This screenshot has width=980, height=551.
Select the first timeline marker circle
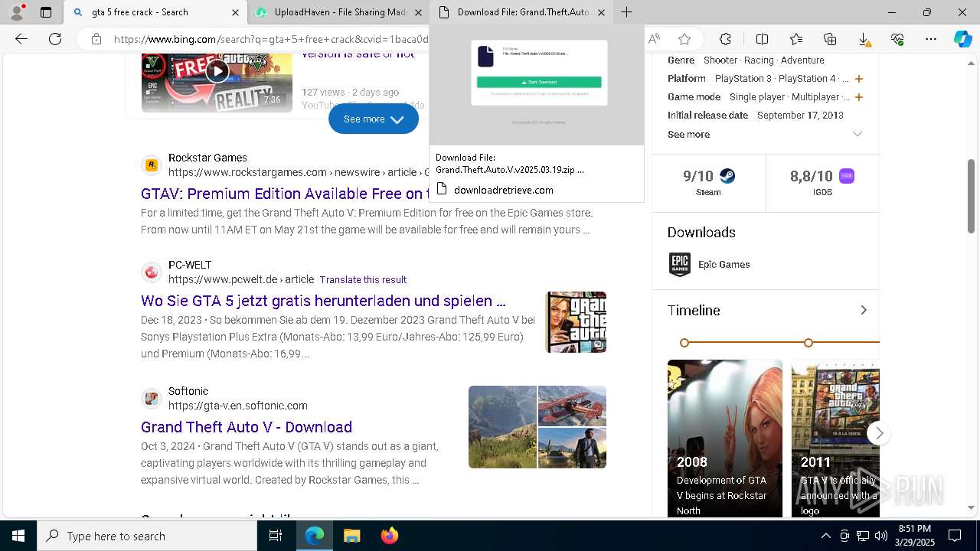[x=684, y=343]
